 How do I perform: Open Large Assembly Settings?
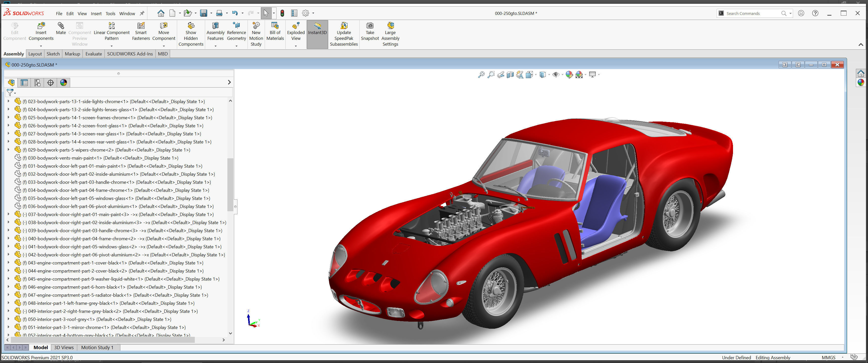(x=390, y=34)
